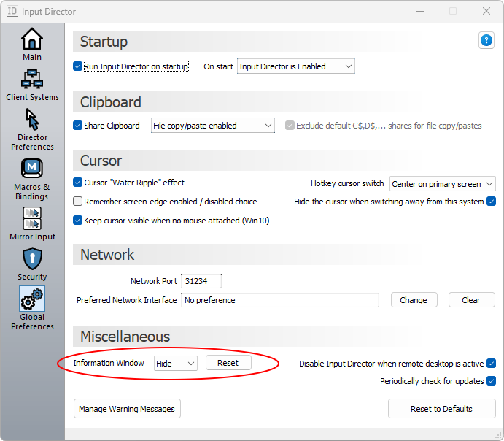Click the blue help question mark icon
Viewport: 504px width, 441px height.
(486, 41)
